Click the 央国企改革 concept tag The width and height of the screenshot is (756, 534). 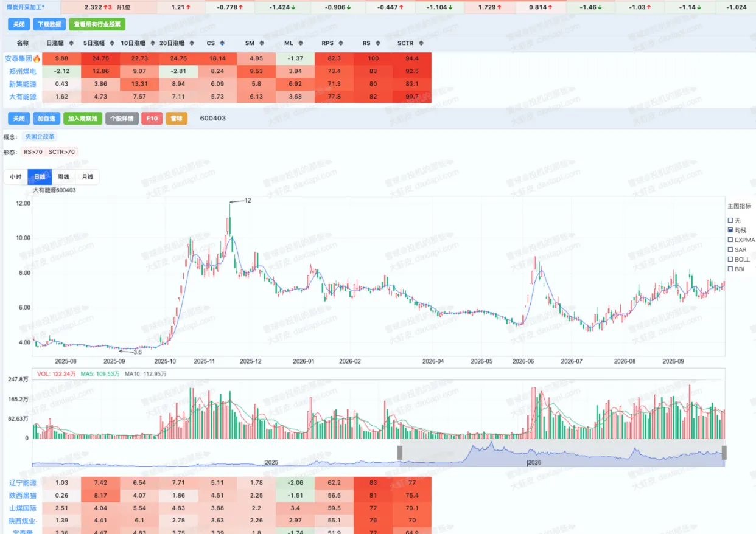40,137
